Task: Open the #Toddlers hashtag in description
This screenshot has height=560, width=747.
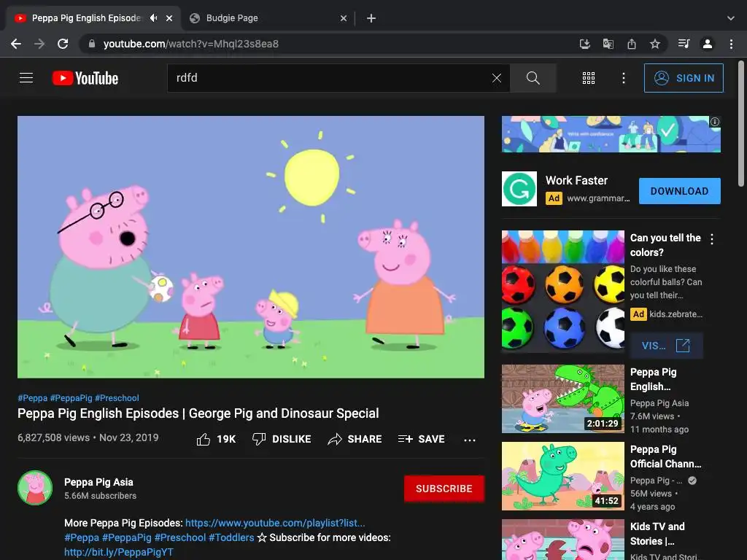Action: point(231,537)
